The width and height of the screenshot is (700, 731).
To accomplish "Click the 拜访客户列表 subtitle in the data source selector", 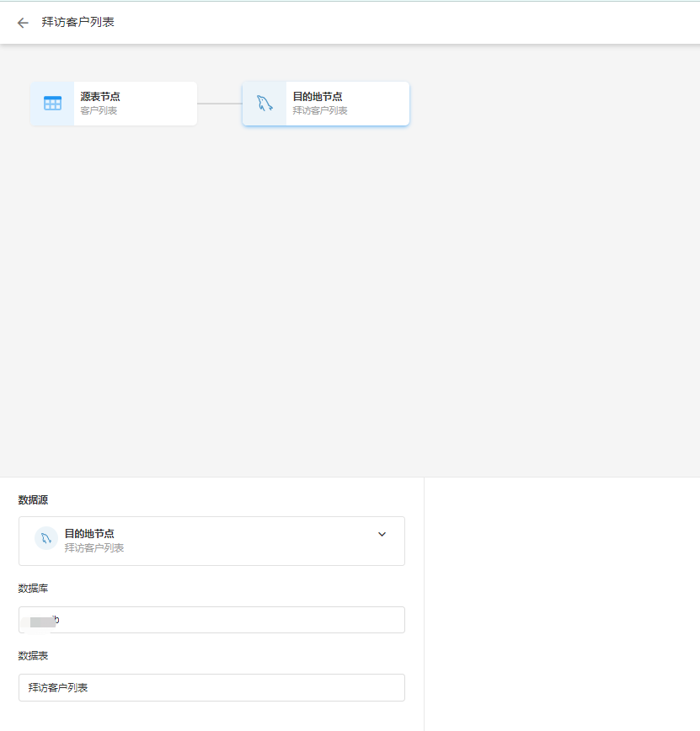I will click(94, 548).
